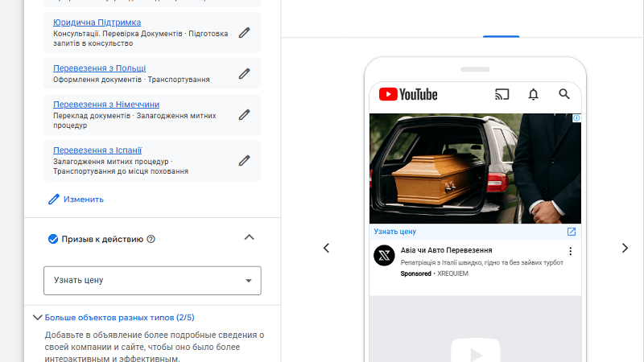Click Узнать цену link in ad preview

click(x=394, y=232)
